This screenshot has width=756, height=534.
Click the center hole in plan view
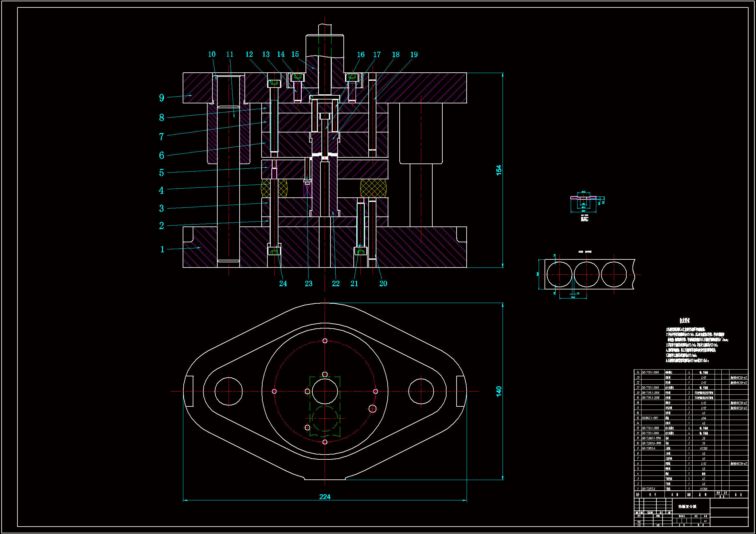325,391
